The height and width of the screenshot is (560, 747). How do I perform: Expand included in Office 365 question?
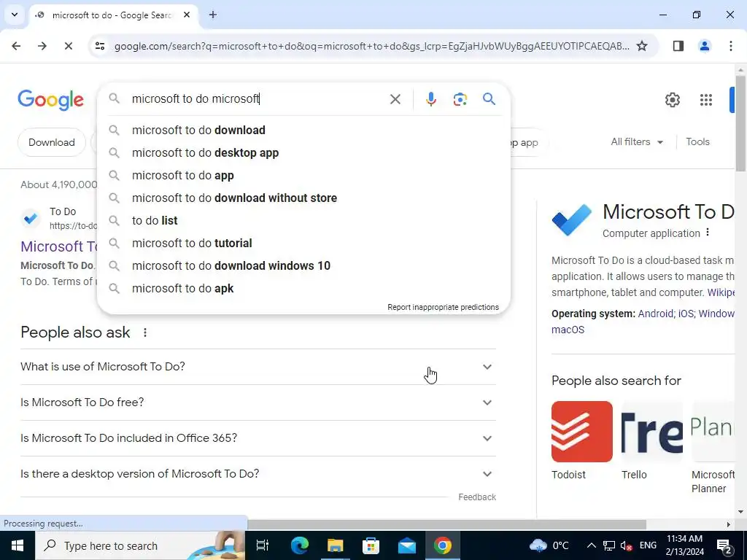click(x=258, y=438)
